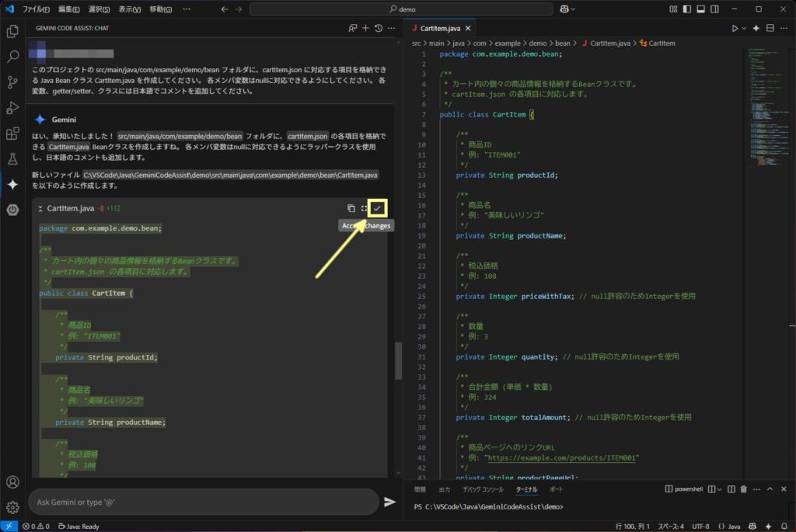Open the CartItem class breadcrumb

[x=658, y=43]
